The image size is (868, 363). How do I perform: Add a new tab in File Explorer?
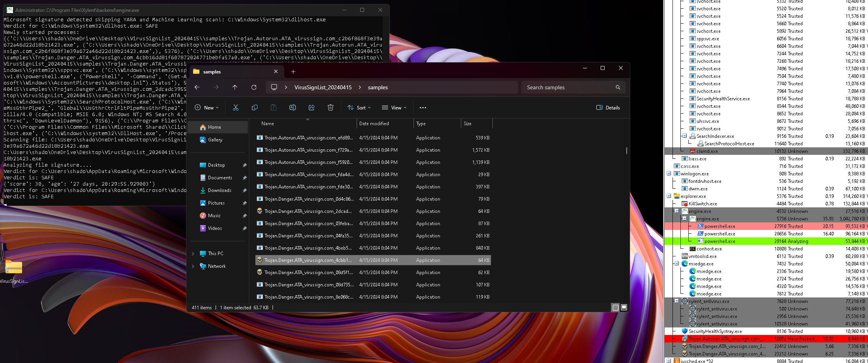293,71
